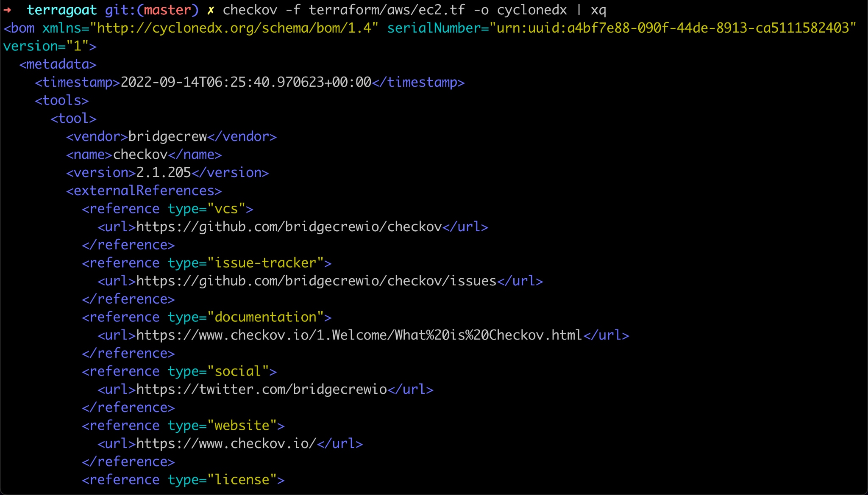Click the reference type="vcs" line
Viewport: 868px width, 495px height.
(x=167, y=209)
